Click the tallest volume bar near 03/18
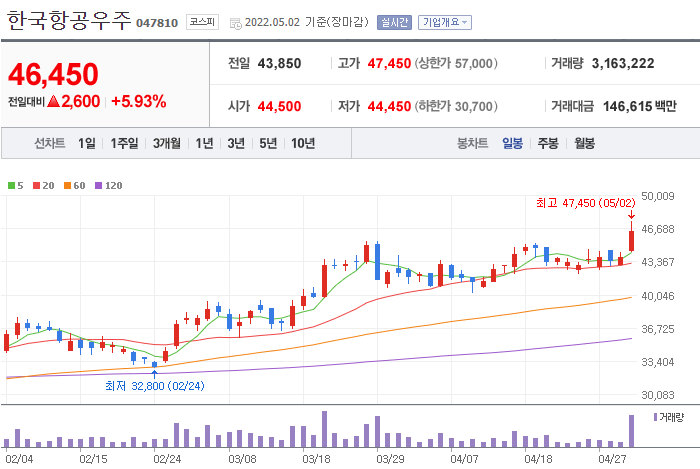The width and height of the screenshot is (700, 469). pyautogui.click(x=325, y=429)
